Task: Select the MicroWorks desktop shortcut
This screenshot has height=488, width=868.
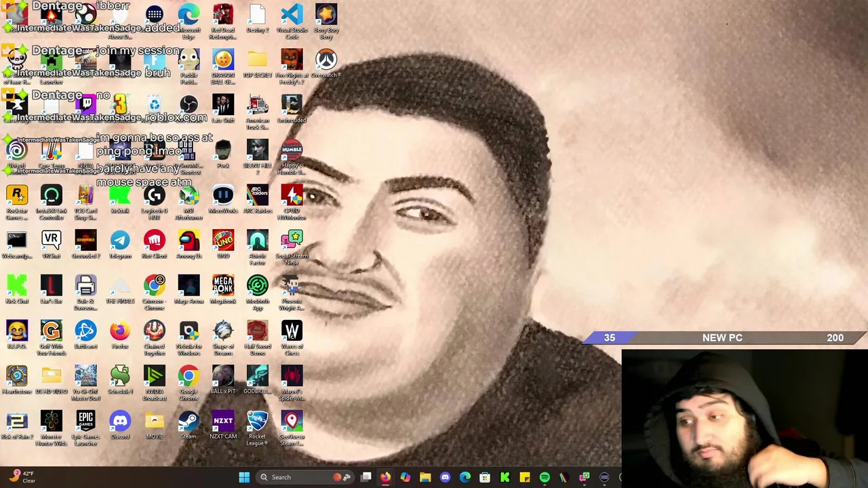Action: (x=223, y=196)
